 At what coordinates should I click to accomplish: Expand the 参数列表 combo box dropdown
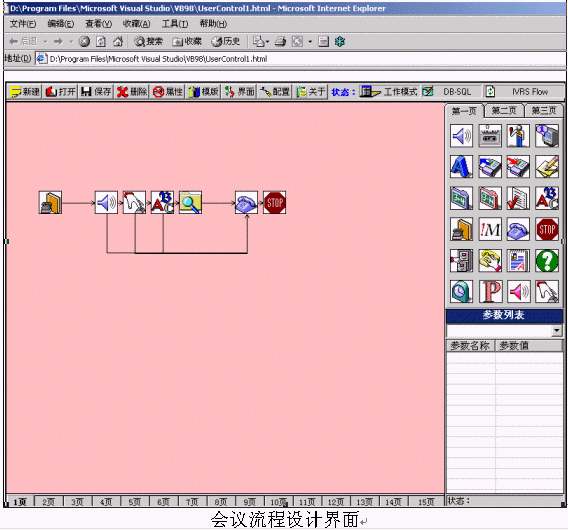point(556,330)
